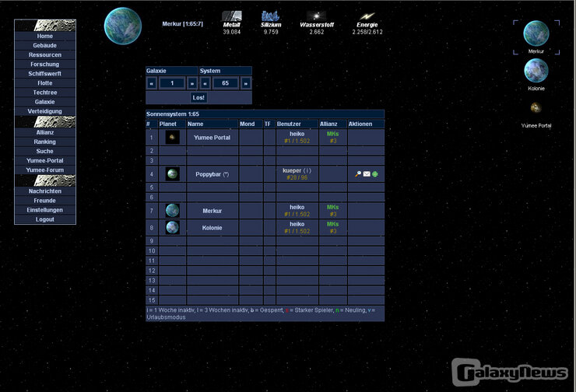Screen dimensions: 576x392
Task: Go to previous system with left arrow
Action: tap(206, 83)
